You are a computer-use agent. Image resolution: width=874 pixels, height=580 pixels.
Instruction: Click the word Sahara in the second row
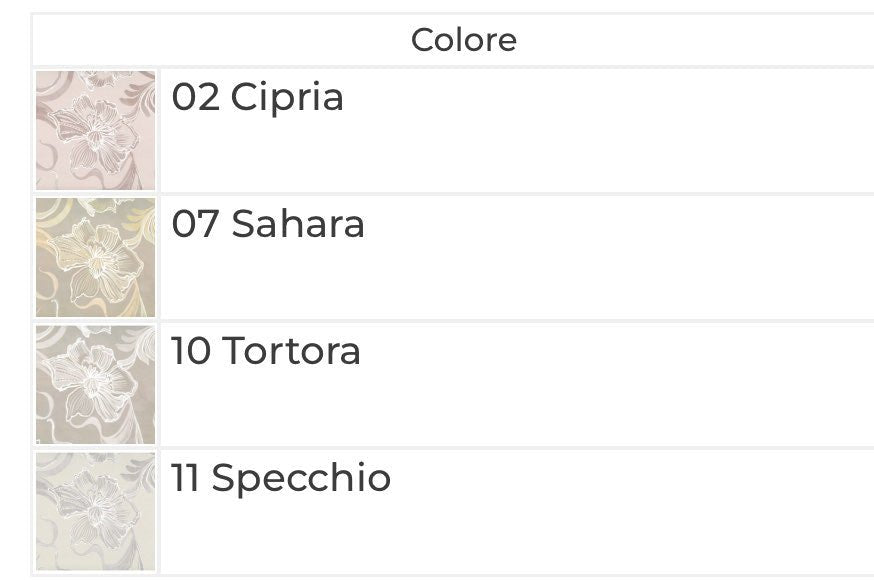pos(298,224)
